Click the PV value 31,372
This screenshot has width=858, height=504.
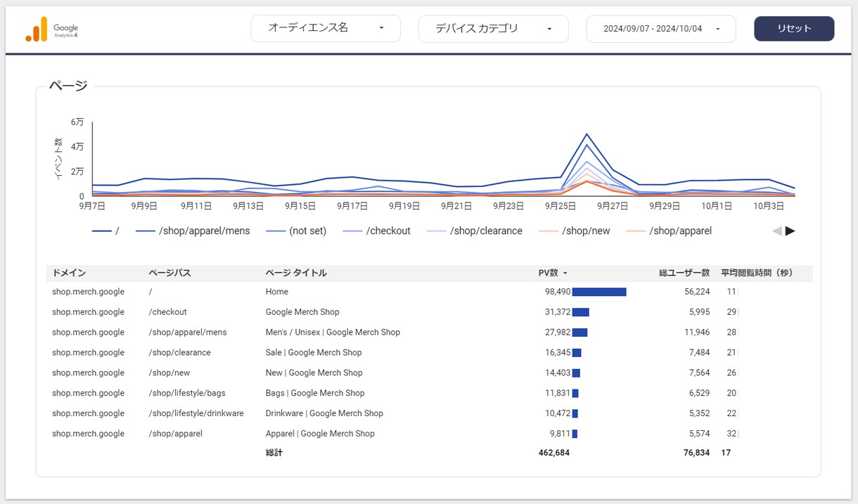click(x=557, y=312)
